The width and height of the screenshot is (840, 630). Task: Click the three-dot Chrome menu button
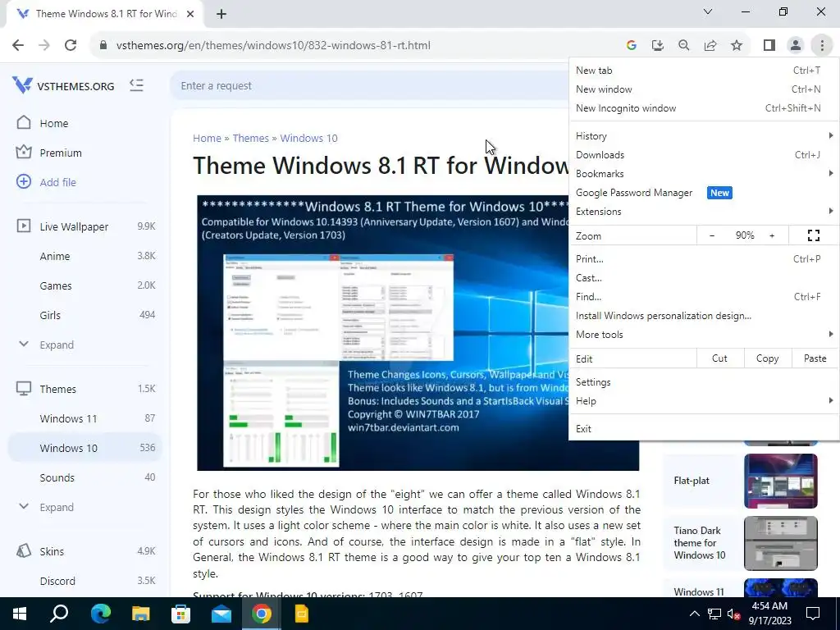pos(822,46)
